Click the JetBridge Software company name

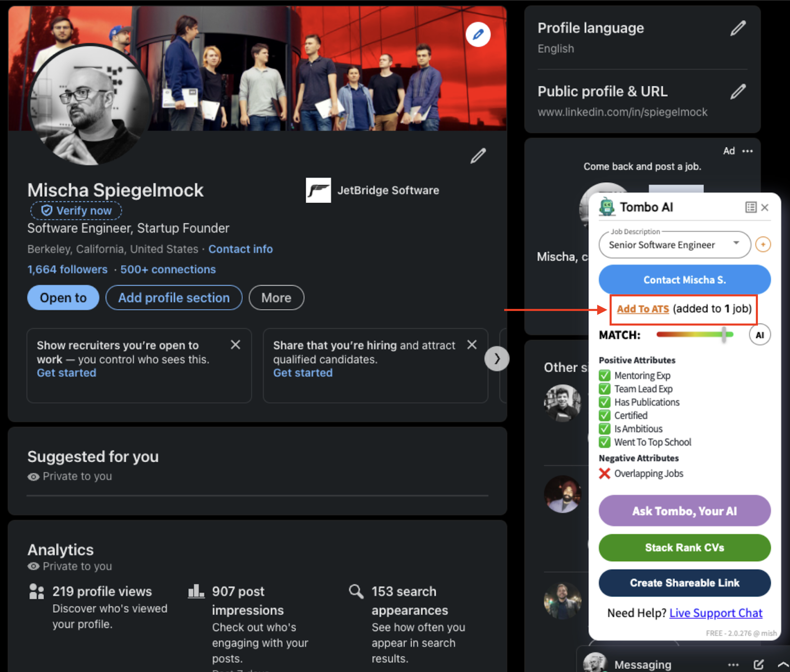388,191
